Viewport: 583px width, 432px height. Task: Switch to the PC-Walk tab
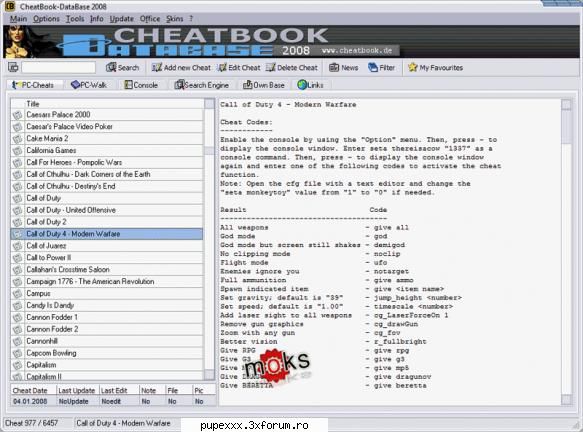click(89, 85)
